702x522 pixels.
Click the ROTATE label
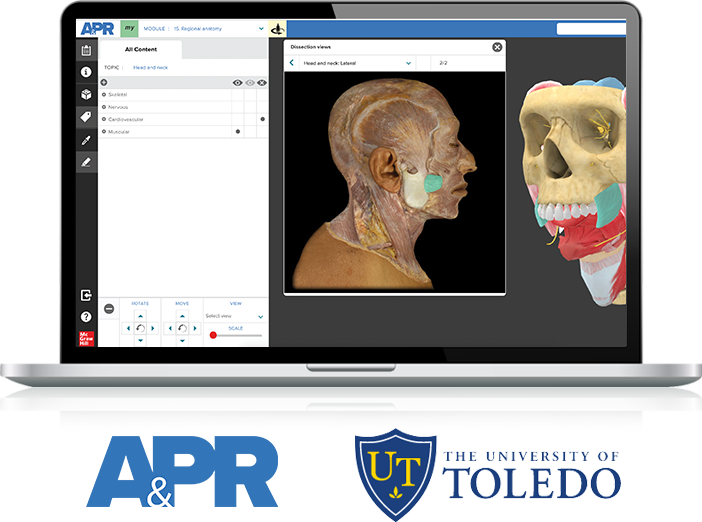click(x=140, y=304)
